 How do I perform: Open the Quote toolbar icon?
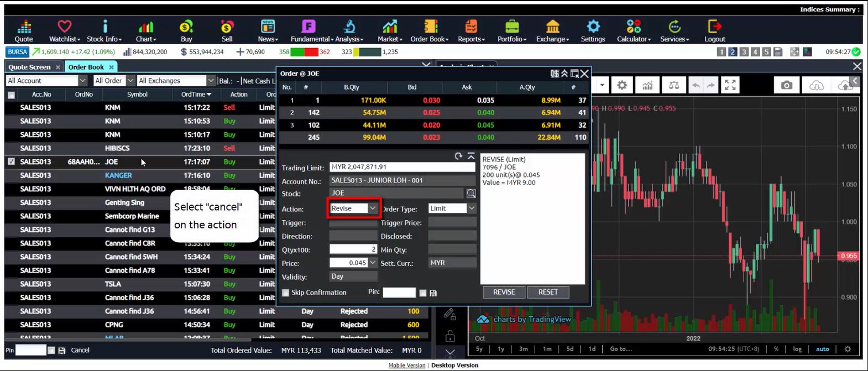point(24,31)
